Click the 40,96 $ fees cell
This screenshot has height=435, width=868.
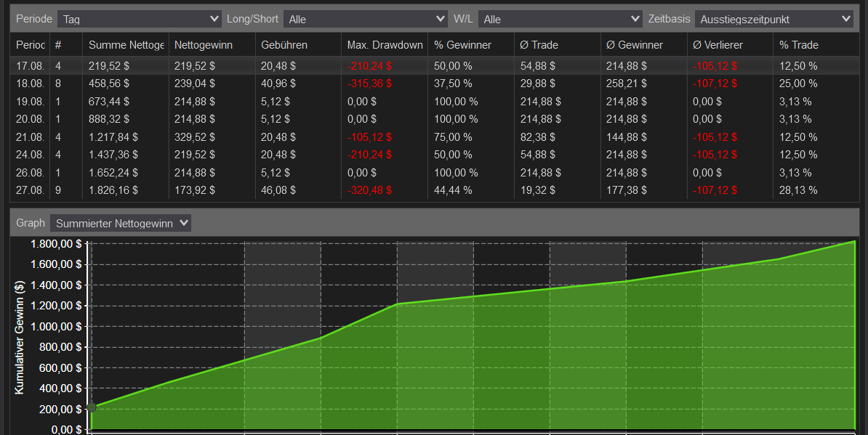point(278,84)
